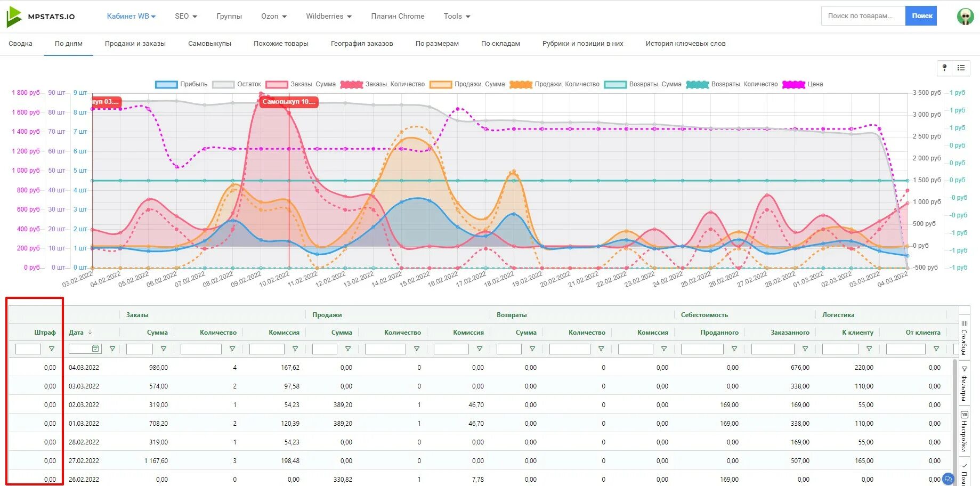The width and height of the screenshot is (980, 486).
Task: Toggle the Цена series in legend
Action: coord(803,84)
